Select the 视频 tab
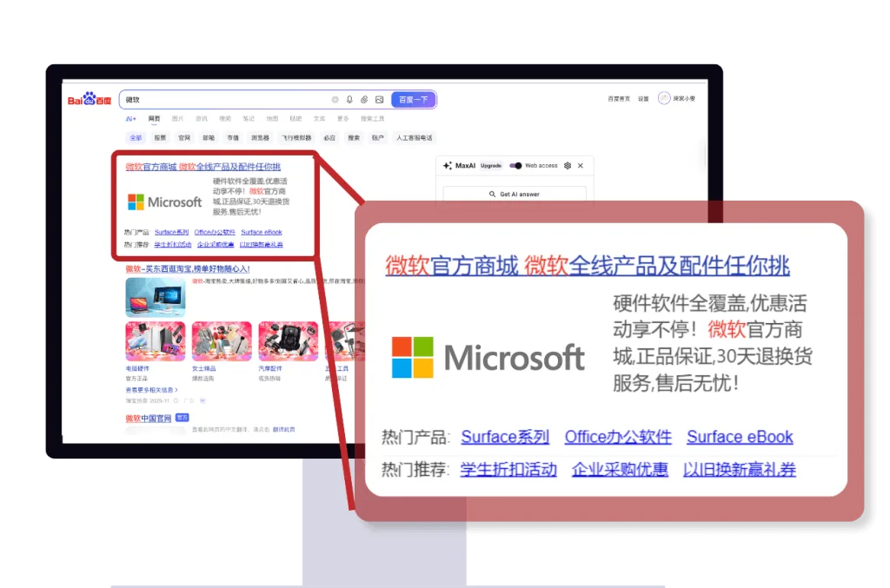Image resolution: width=890 pixels, height=588 pixels. (225, 118)
